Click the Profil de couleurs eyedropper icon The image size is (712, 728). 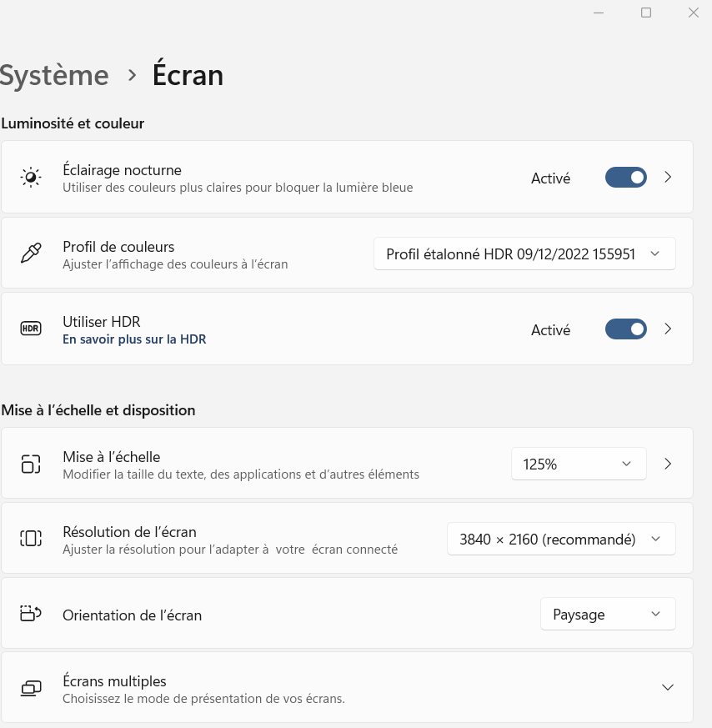coord(31,254)
